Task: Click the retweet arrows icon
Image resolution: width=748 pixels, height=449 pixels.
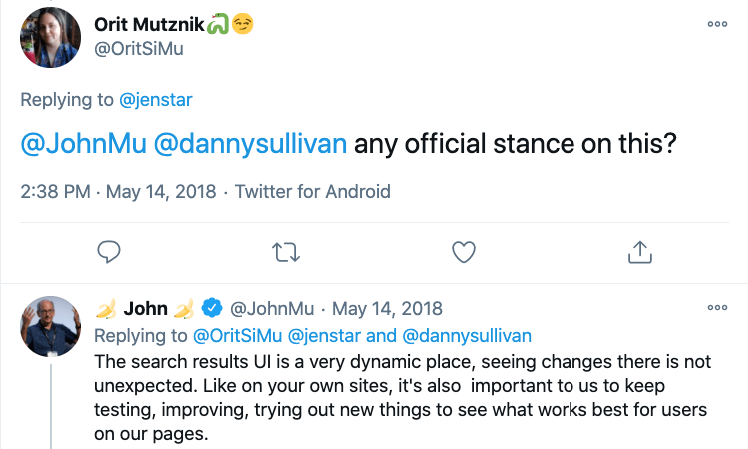Action: [287, 253]
